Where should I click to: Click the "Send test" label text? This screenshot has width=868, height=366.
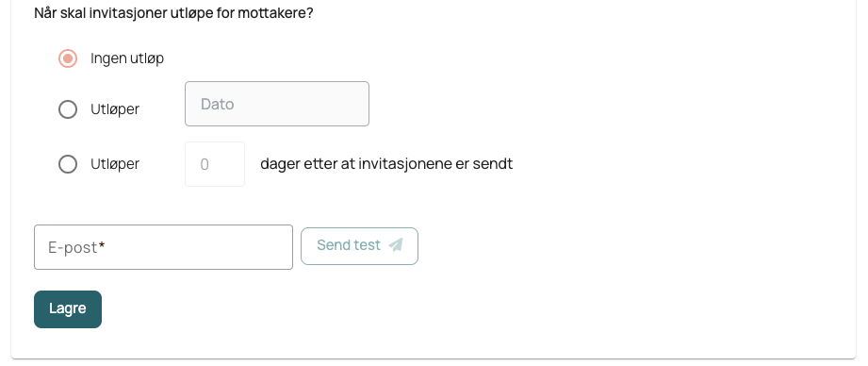coord(349,244)
